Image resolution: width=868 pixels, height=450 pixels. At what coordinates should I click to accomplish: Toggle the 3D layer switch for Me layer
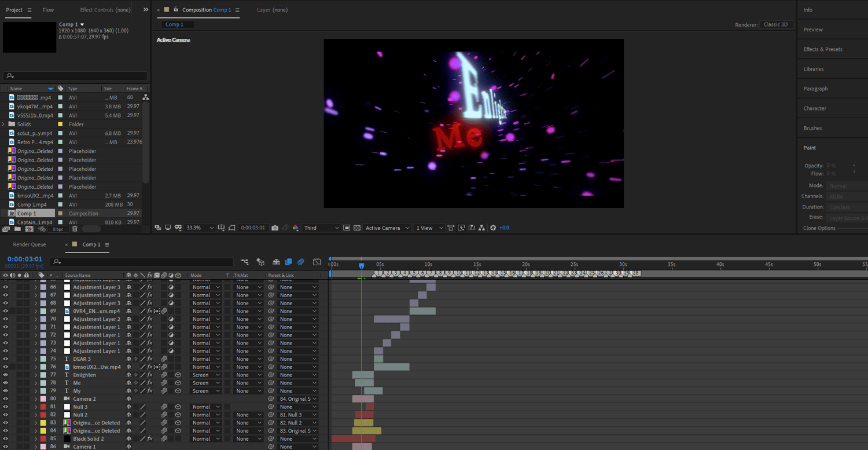point(178,383)
